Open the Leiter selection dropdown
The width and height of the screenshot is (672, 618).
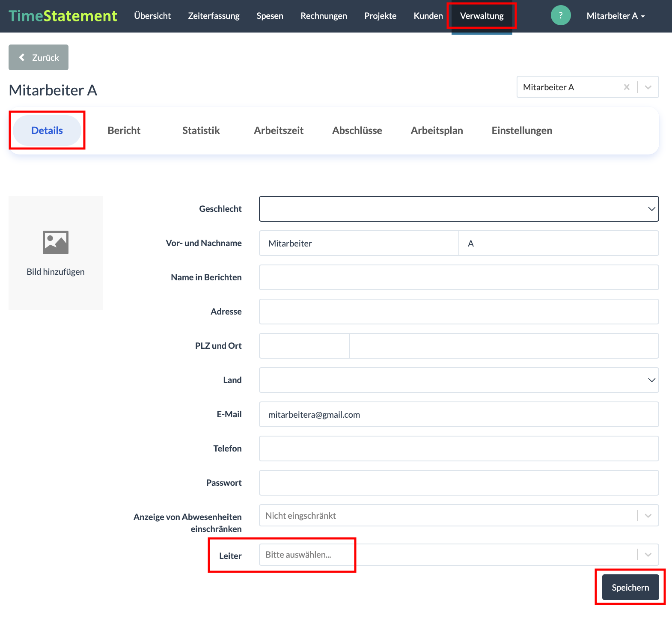pos(459,555)
